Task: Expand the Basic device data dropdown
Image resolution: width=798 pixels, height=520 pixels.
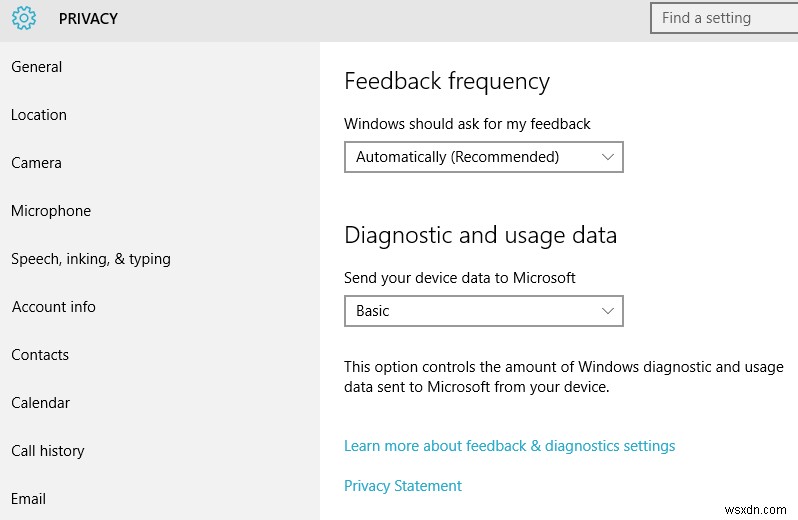Action: (x=483, y=311)
